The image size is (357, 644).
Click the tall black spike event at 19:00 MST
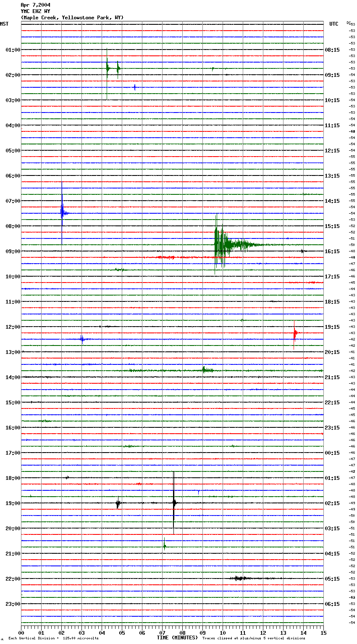(x=174, y=503)
